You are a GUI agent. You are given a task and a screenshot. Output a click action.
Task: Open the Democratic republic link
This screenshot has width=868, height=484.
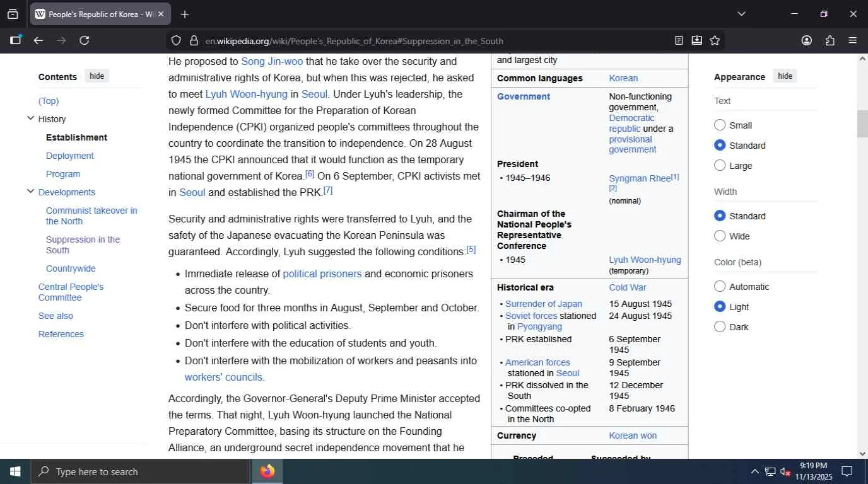[x=631, y=123]
